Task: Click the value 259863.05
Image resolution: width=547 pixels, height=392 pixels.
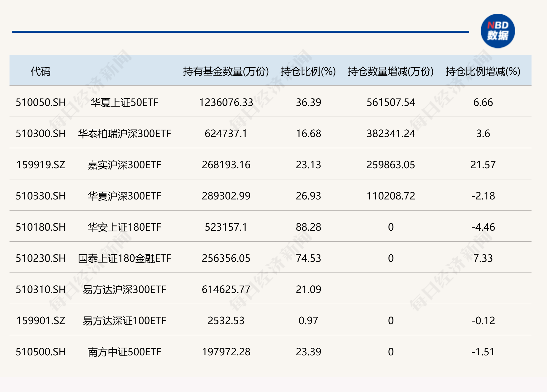Action: click(x=391, y=165)
